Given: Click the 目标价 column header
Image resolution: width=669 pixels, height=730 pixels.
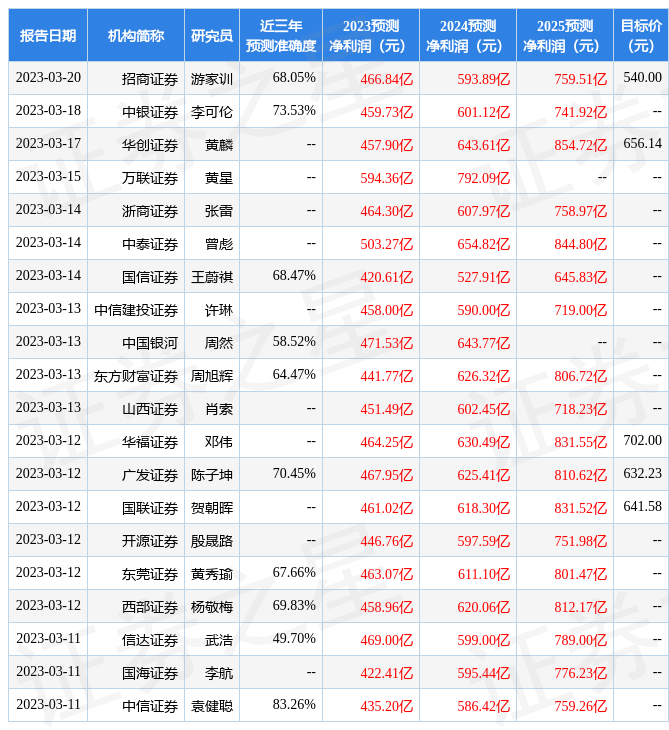Looking at the screenshot, I should point(641,36).
